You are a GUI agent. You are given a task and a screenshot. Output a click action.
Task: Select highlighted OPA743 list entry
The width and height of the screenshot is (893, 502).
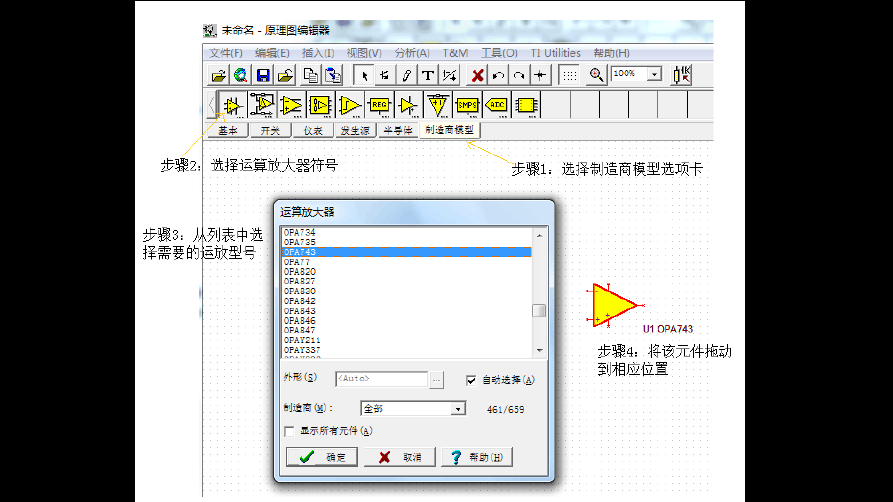pos(407,252)
